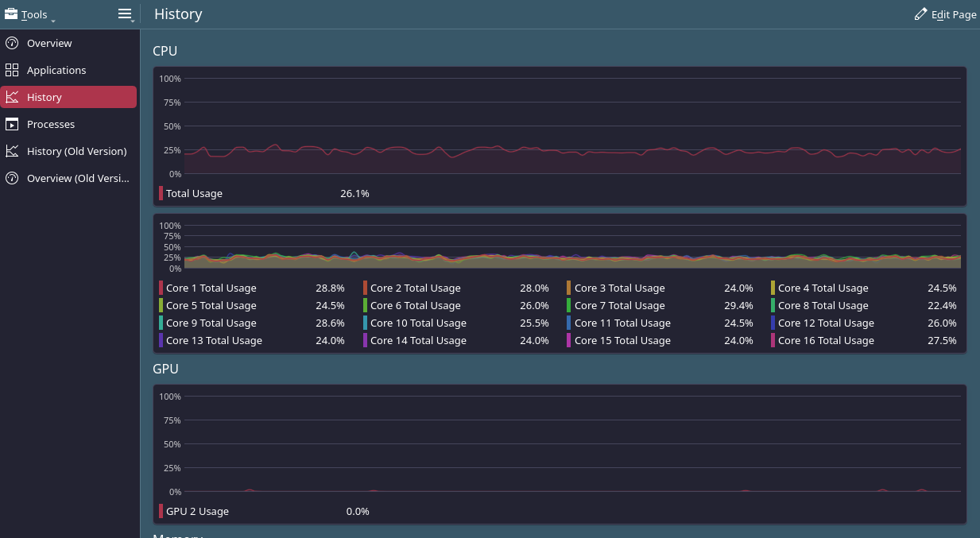
Task: Switch to the Applications page
Action: [56, 70]
